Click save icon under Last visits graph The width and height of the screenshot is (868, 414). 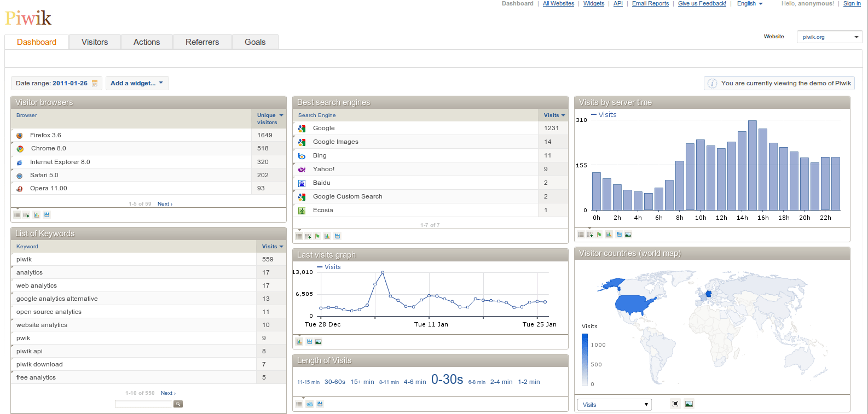pos(309,342)
